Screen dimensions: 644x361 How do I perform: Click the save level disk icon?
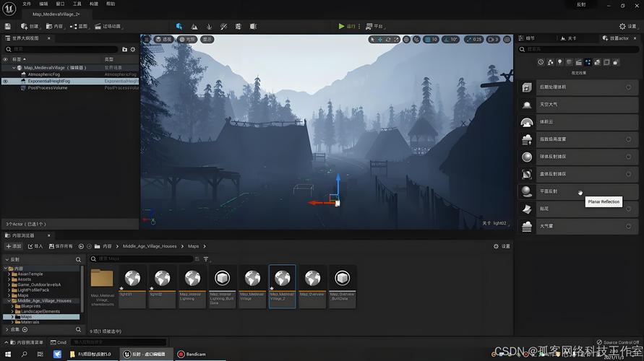coord(7,26)
